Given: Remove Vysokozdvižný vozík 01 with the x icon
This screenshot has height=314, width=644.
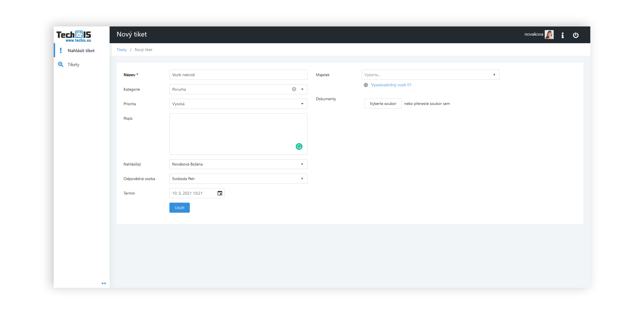Looking at the screenshot, I should tap(366, 85).
